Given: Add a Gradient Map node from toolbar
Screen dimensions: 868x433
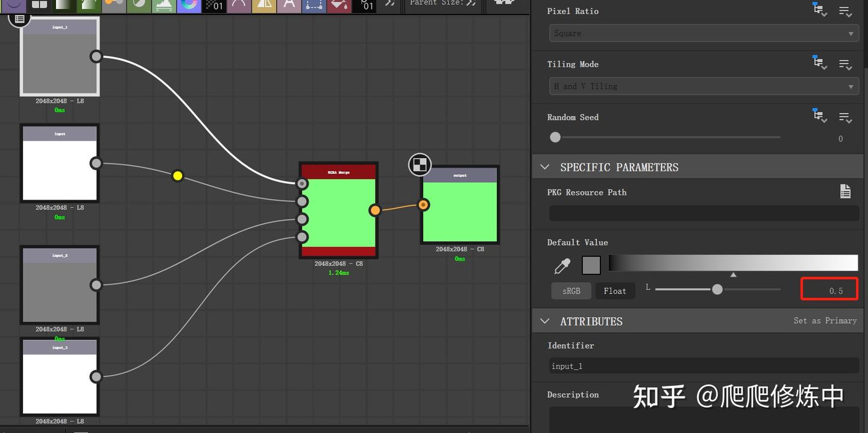Looking at the screenshot, I should [x=63, y=5].
